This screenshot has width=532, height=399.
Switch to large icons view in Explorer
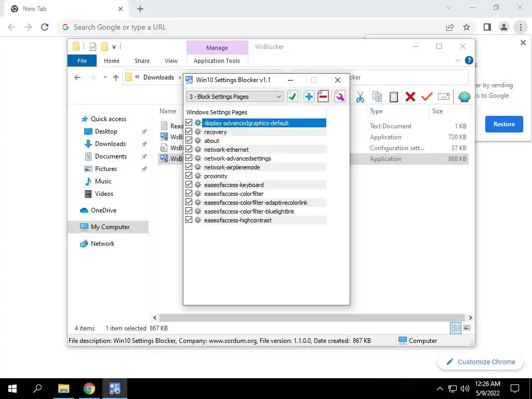point(467,328)
